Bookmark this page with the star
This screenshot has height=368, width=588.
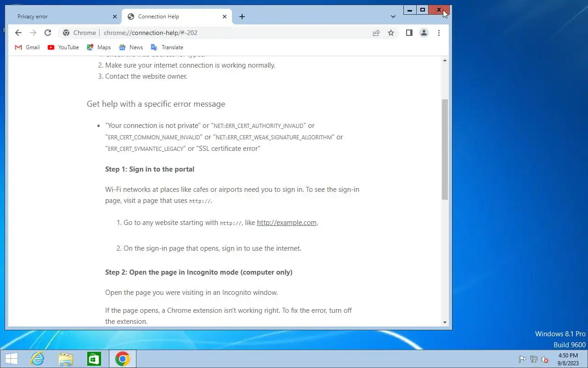pos(391,33)
